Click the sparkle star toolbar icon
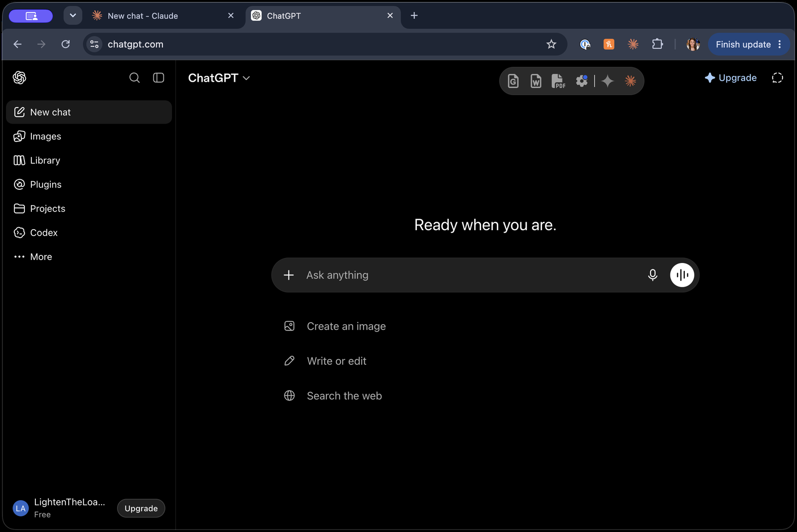This screenshot has width=797, height=532. click(x=607, y=81)
